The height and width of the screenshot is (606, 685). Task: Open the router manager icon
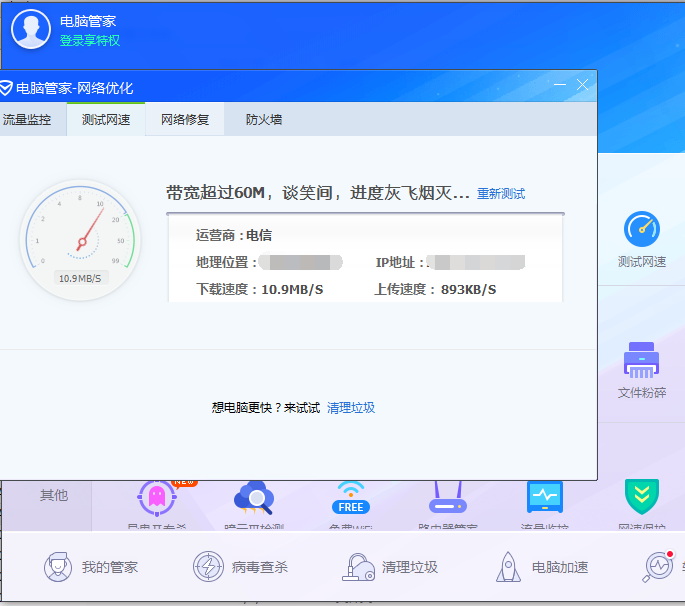pos(448,497)
